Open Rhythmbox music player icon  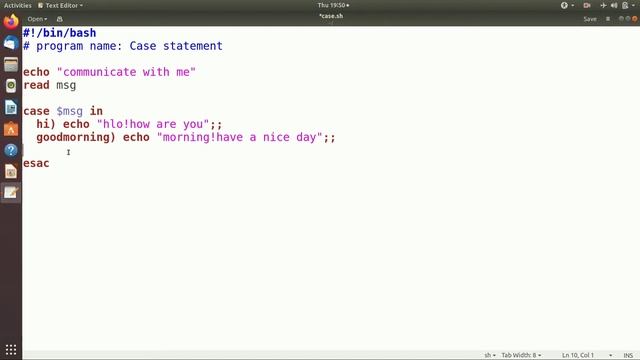click(x=11, y=86)
